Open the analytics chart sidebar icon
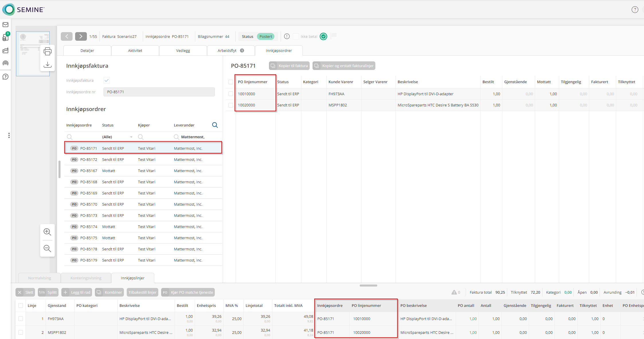Viewport: 644px width, 339px height. tap(5, 51)
